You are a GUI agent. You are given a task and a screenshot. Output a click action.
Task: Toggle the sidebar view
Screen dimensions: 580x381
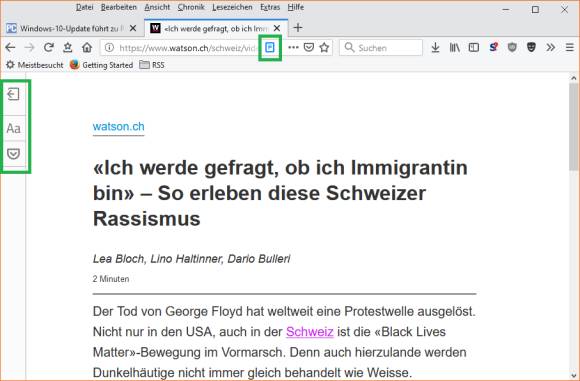[x=474, y=47]
